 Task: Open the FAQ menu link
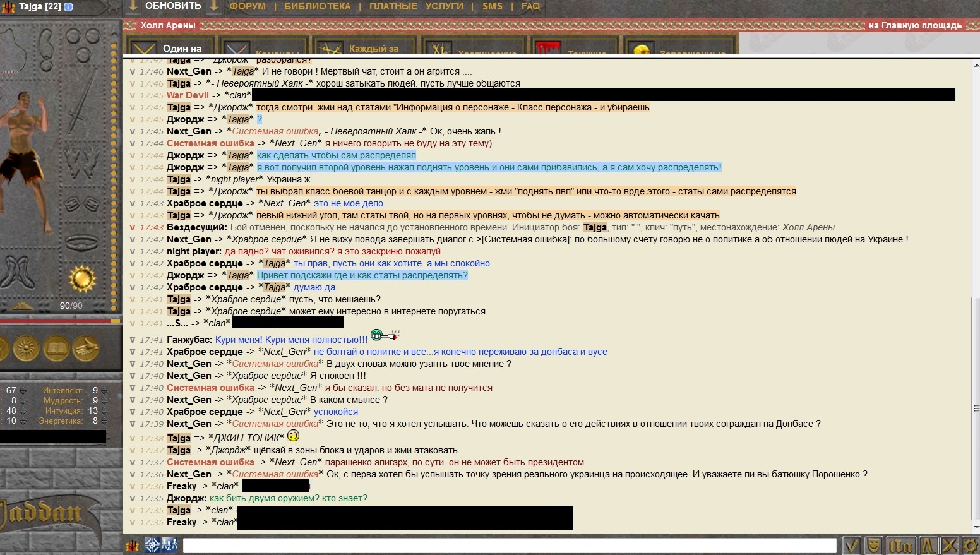coord(530,6)
